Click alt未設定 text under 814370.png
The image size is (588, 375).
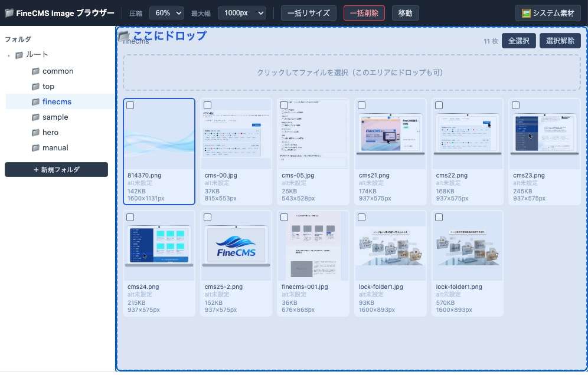click(x=140, y=183)
